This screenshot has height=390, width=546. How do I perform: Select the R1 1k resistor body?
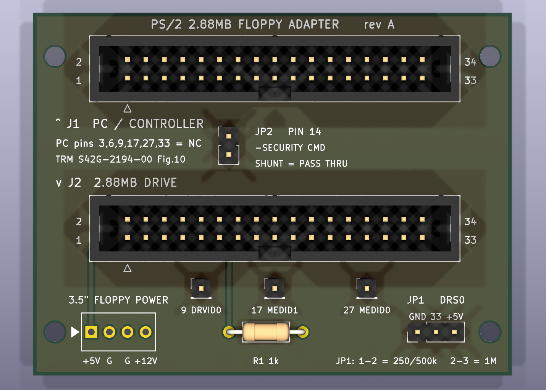266,332
